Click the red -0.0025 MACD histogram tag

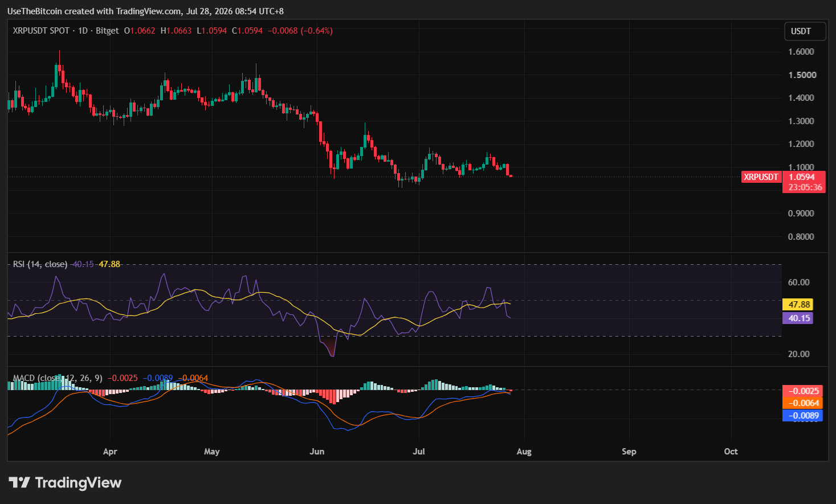pyautogui.click(x=802, y=391)
